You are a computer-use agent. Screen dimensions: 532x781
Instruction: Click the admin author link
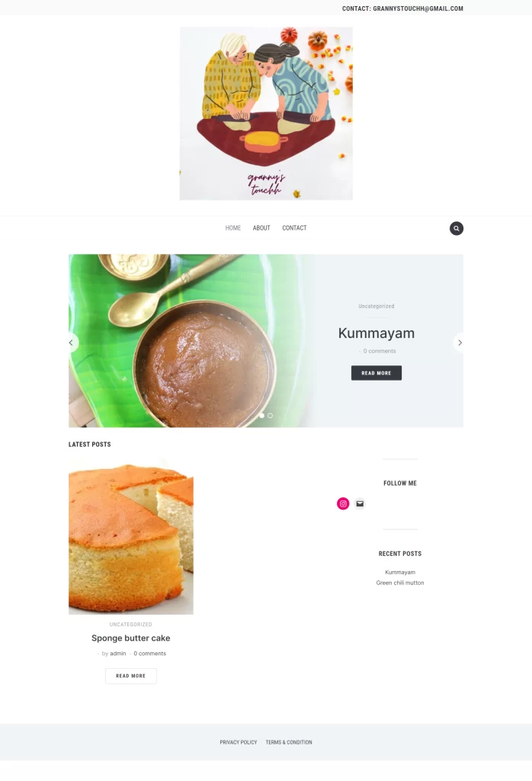118,654
